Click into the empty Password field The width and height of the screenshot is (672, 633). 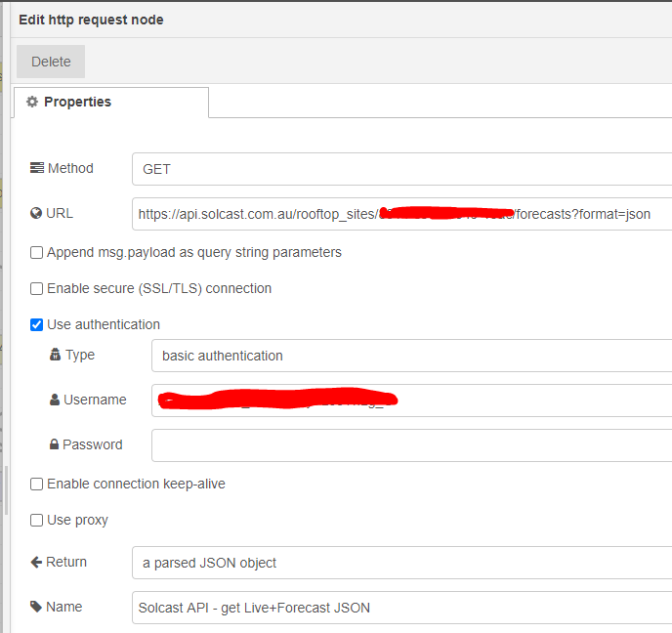[410, 444]
